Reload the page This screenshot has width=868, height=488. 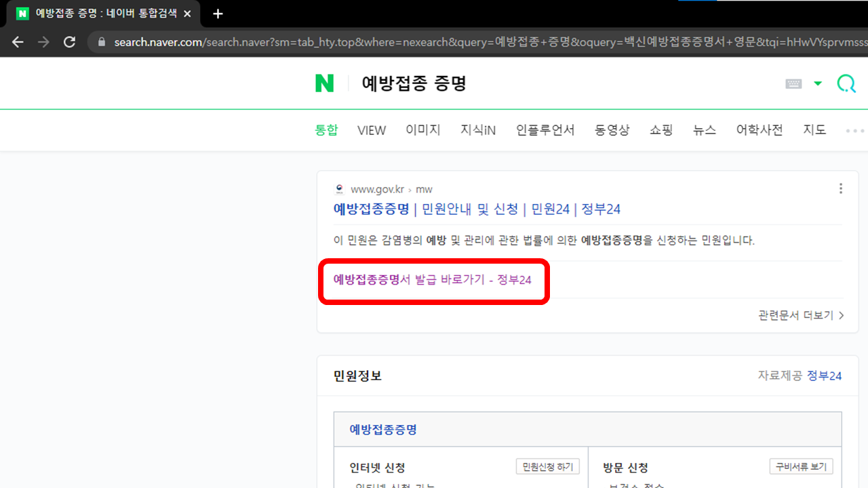point(69,42)
